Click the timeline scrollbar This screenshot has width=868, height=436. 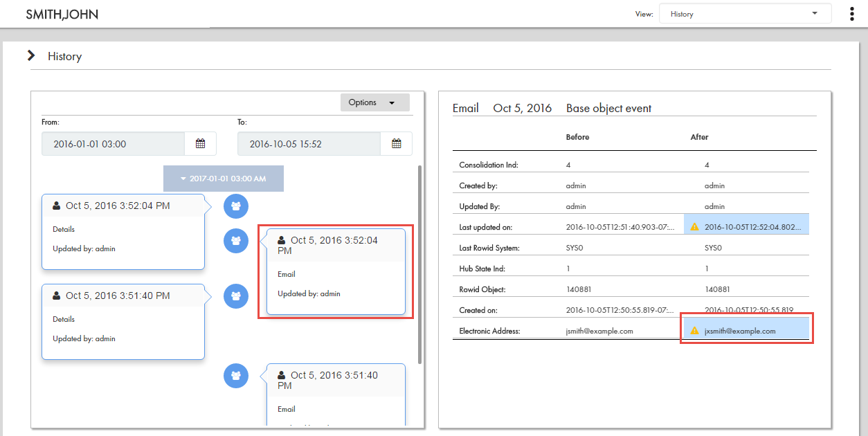click(x=419, y=263)
